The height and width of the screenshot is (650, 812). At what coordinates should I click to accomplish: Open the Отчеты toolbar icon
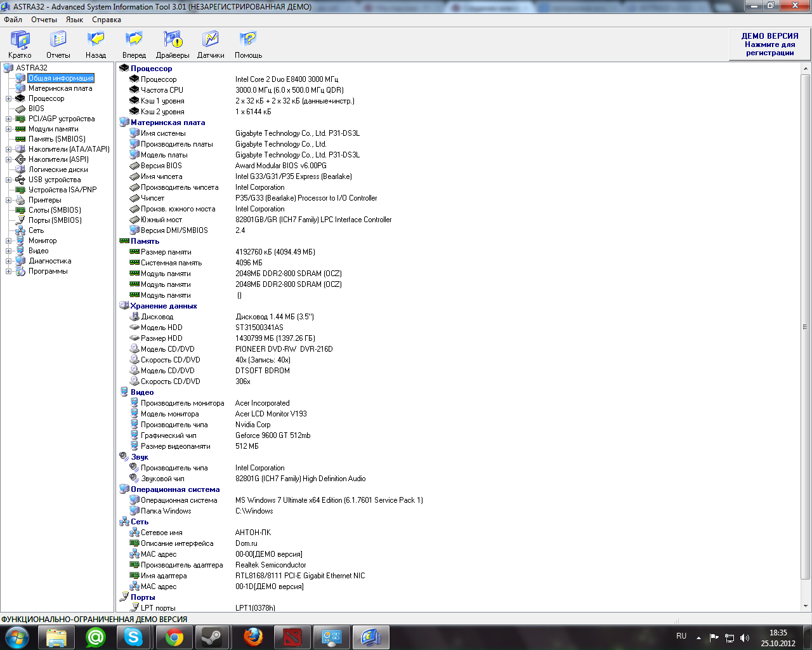click(58, 40)
